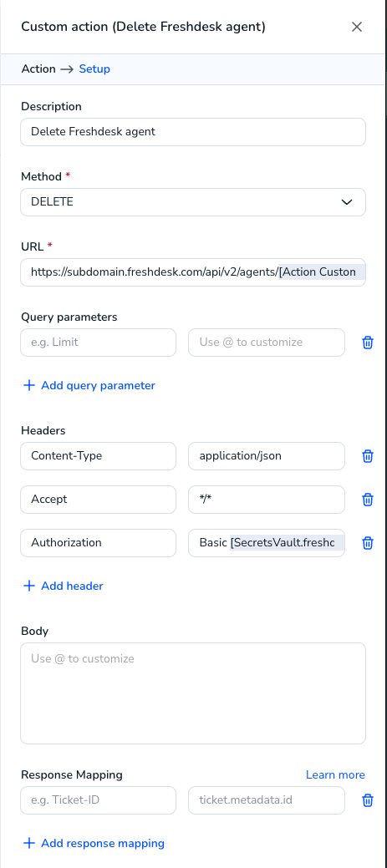
Task: Open the Method dropdown showing DELETE
Action: tap(193, 202)
